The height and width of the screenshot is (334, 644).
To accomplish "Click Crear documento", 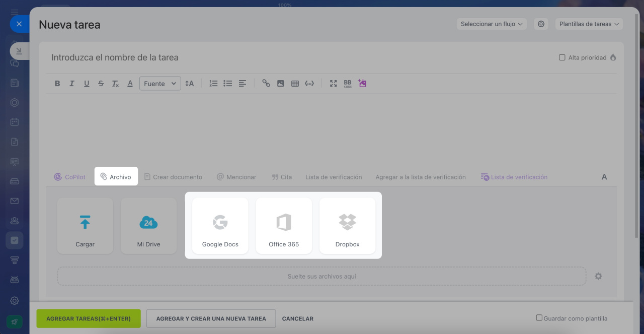I will pos(173,177).
